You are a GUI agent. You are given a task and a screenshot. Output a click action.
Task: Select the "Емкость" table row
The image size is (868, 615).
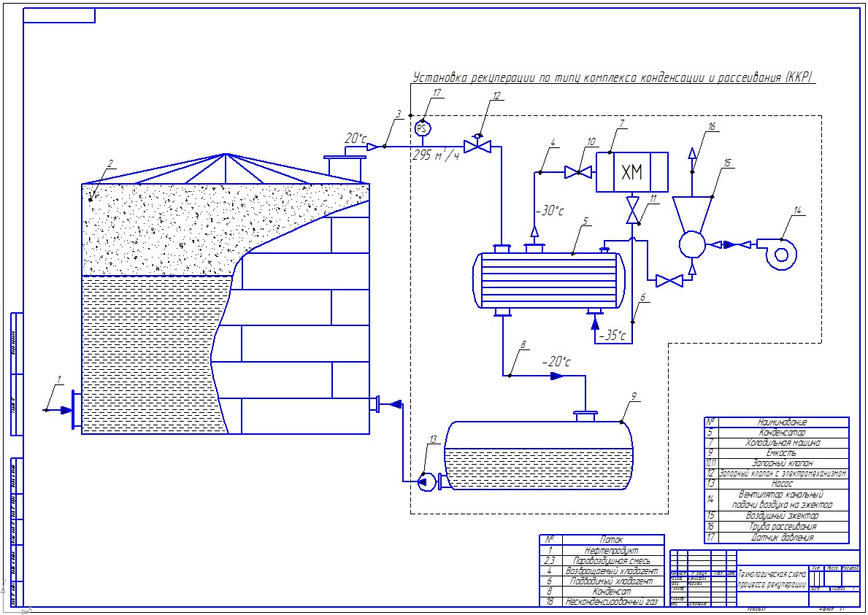(777, 453)
